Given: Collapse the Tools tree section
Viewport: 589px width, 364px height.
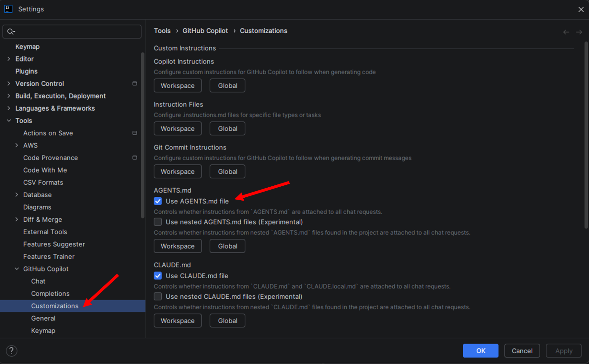Looking at the screenshot, I should coord(8,120).
